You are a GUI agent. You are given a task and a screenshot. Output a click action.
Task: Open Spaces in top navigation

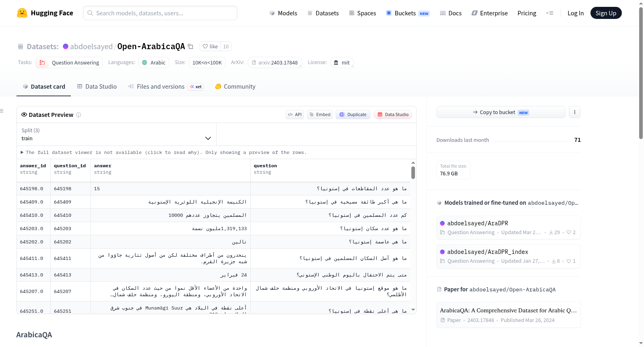362,13
